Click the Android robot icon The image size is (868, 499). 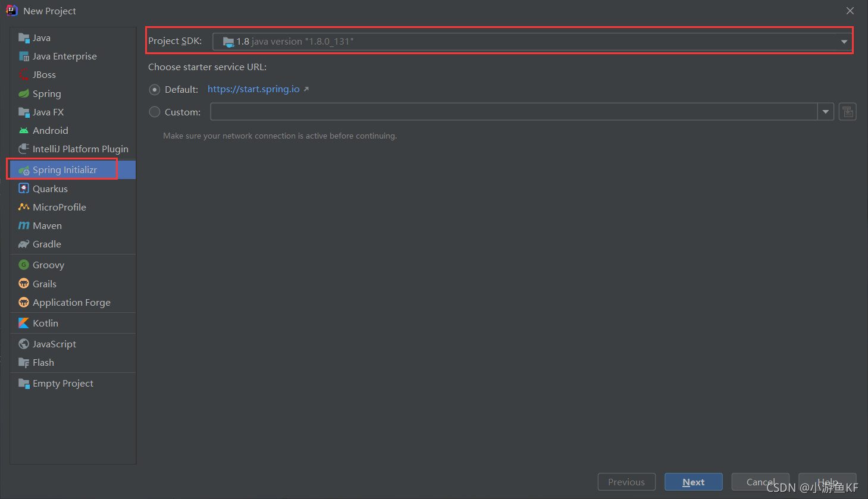tap(24, 130)
